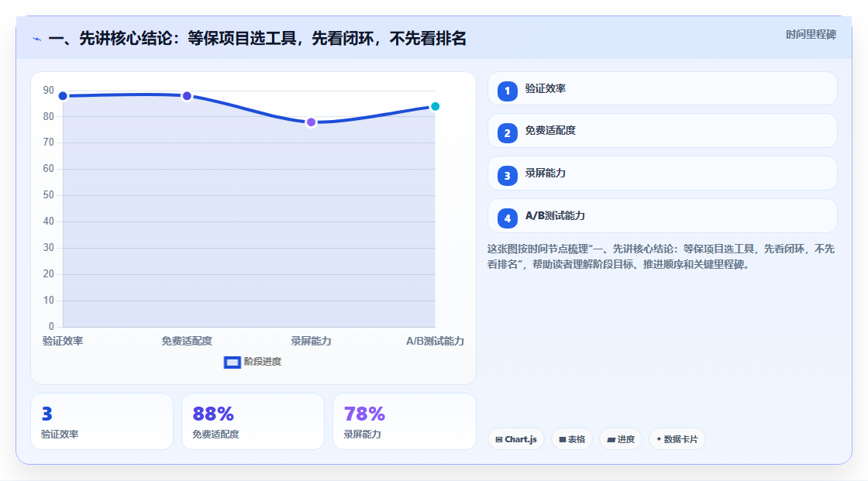This screenshot has width=868, height=481.
Task: Click the lightning icon beside the heading
Action: (37, 40)
